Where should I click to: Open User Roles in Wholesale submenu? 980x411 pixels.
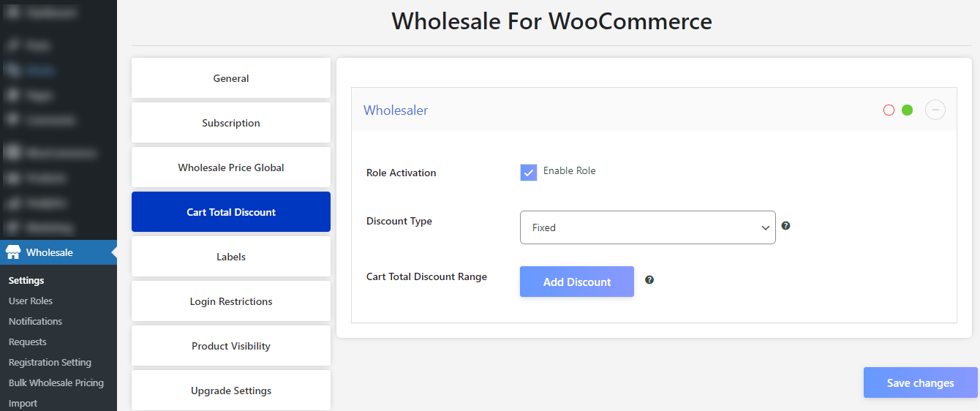pos(31,301)
